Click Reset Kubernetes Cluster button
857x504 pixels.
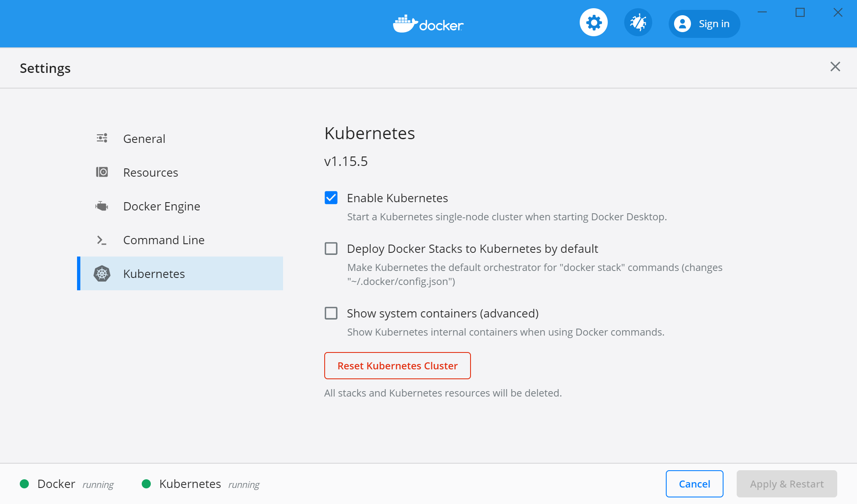click(398, 365)
